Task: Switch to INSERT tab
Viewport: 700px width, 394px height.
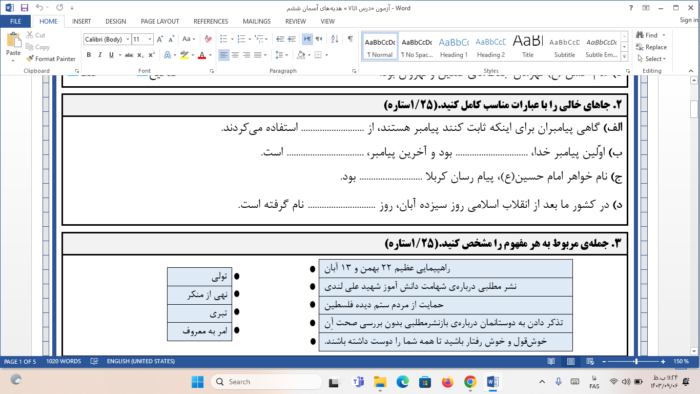Action: click(x=81, y=21)
